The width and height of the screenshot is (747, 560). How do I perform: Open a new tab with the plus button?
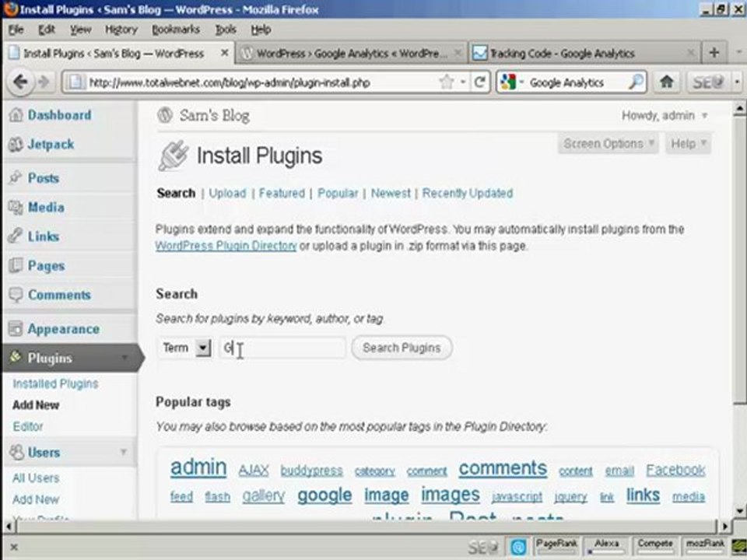coord(714,52)
